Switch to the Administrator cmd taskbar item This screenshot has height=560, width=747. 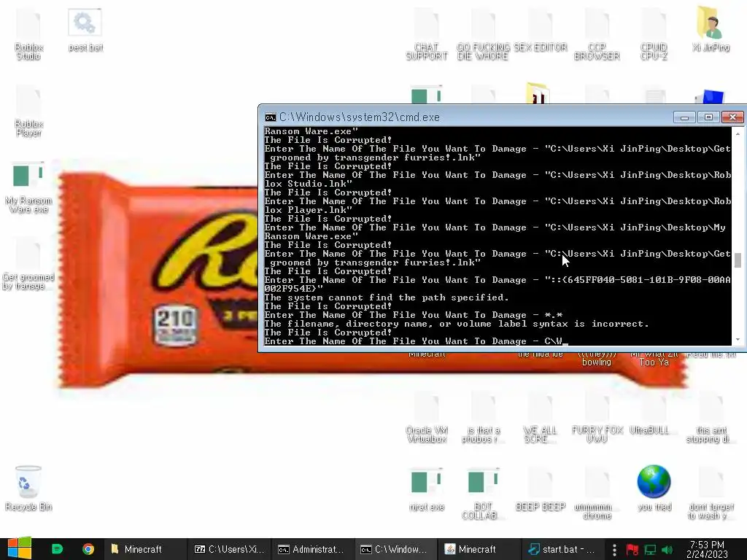tap(313, 549)
